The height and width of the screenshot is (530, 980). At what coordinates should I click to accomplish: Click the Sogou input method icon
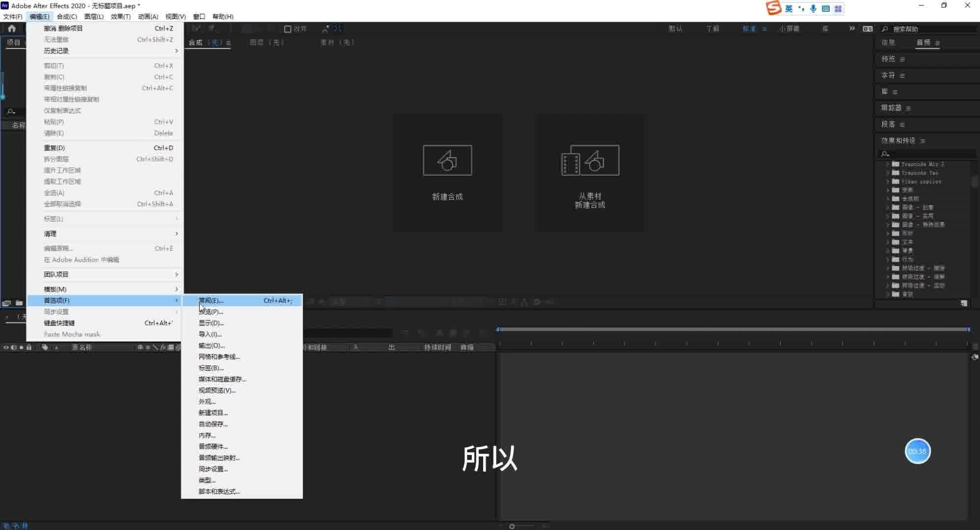[x=774, y=8]
